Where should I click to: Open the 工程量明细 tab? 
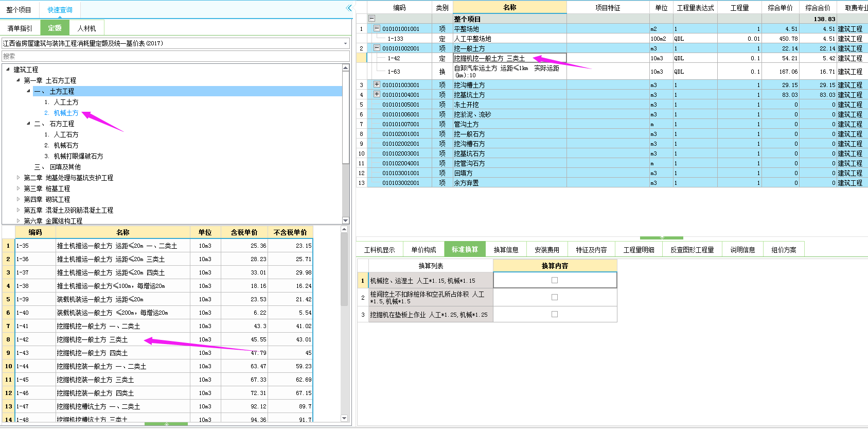pos(639,250)
